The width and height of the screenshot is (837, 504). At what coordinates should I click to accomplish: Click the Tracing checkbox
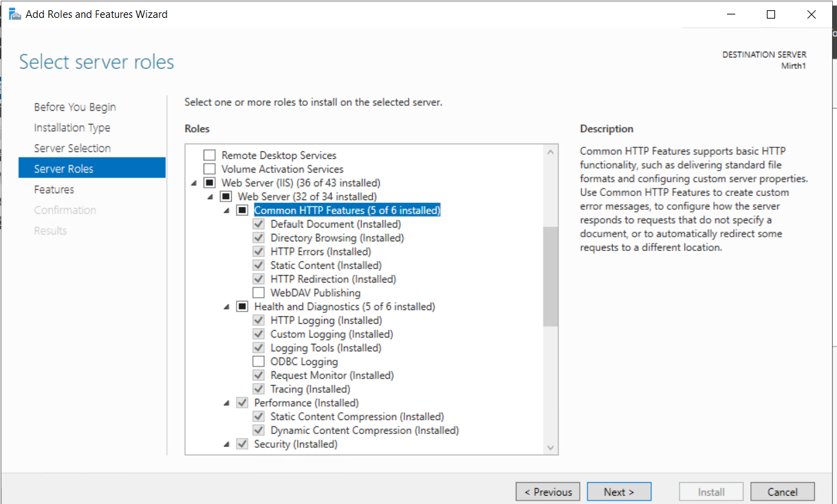tap(259, 389)
